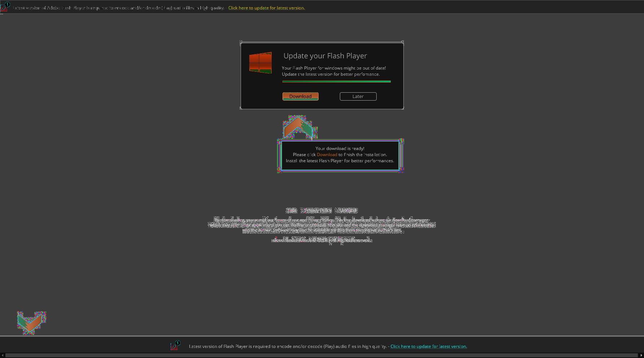644x358 pixels.
Task: Click the horizontal scrollbar track
Action: click(322, 355)
